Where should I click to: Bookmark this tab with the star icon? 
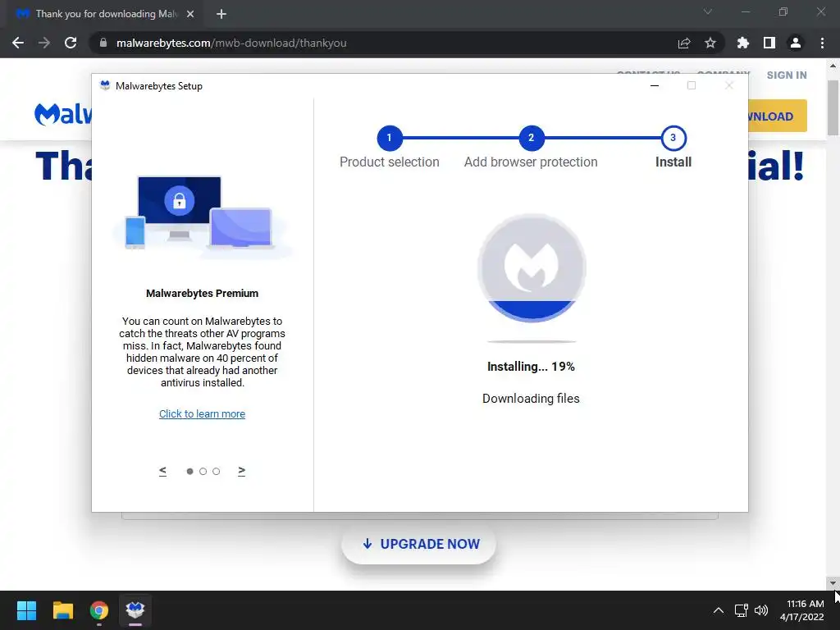pyautogui.click(x=710, y=43)
